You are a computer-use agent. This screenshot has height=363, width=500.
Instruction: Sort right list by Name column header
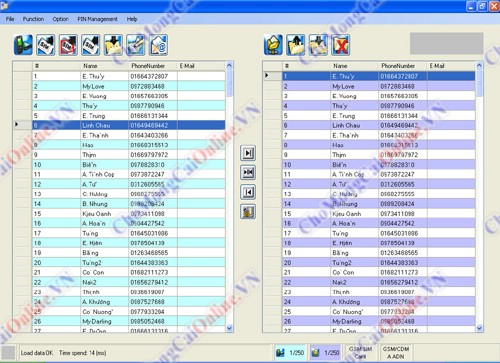354,66
